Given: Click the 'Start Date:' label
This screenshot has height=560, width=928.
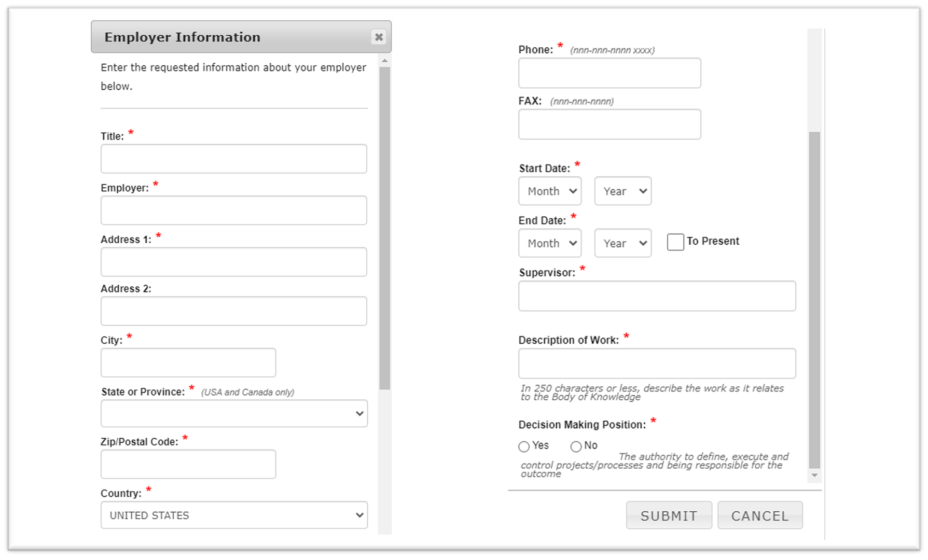Looking at the screenshot, I should [x=544, y=169].
